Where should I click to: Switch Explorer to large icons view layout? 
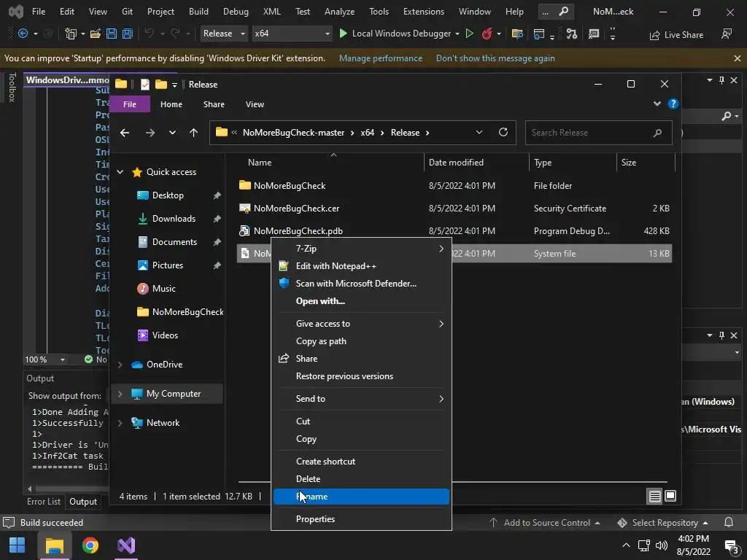click(x=670, y=496)
